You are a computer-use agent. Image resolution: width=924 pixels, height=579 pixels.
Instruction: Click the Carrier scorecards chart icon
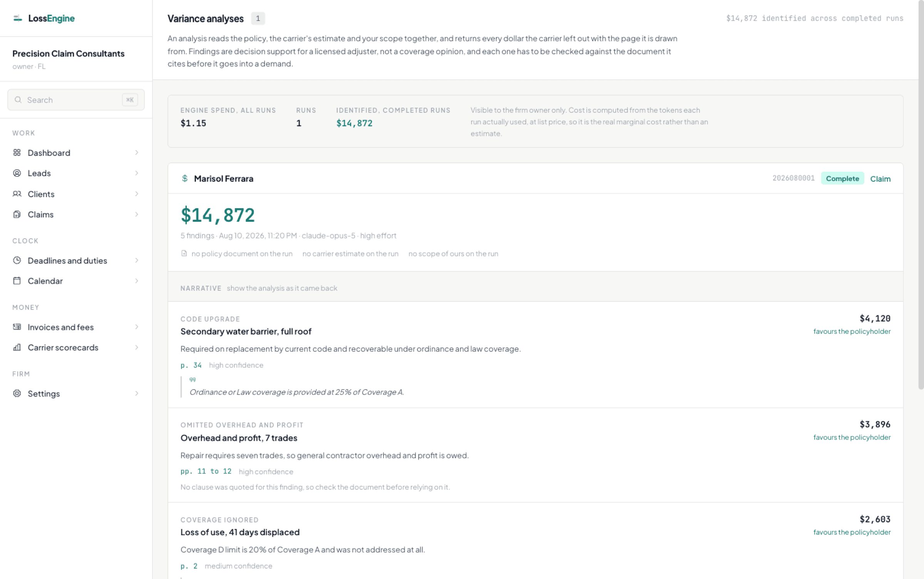coord(17,348)
